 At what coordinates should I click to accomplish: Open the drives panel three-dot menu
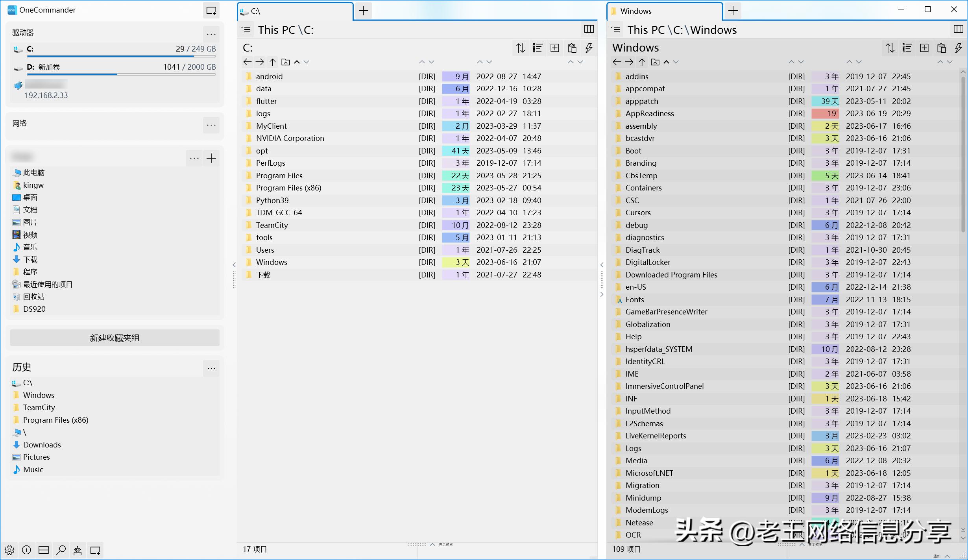click(211, 34)
